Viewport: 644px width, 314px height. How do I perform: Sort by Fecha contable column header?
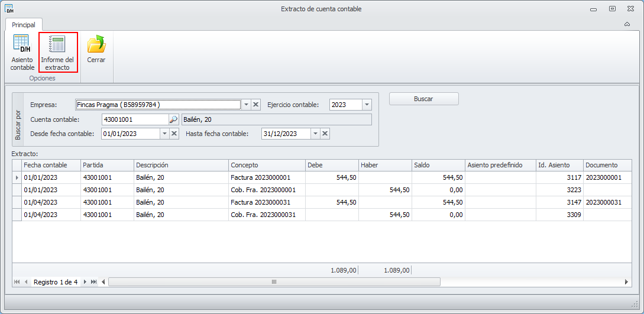[51, 165]
